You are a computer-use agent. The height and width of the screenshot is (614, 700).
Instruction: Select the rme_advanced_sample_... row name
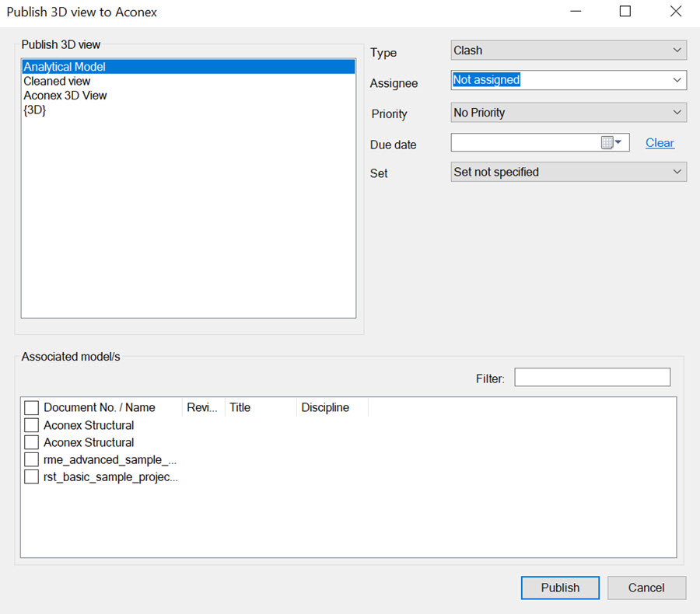coord(110,459)
